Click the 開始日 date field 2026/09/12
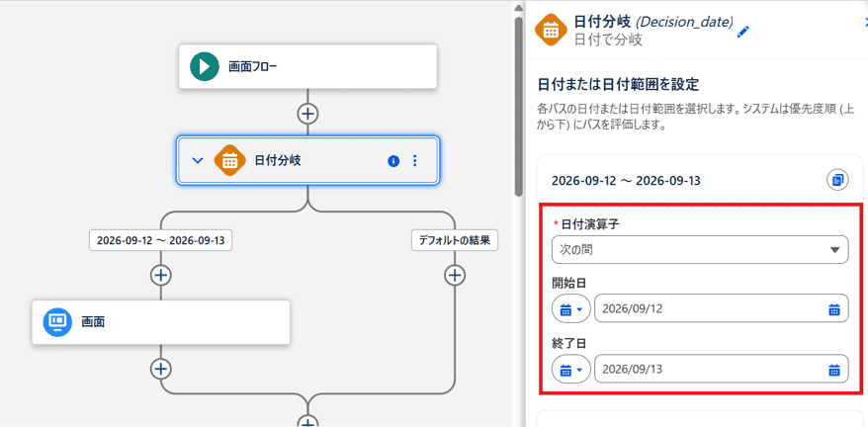 pos(722,308)
